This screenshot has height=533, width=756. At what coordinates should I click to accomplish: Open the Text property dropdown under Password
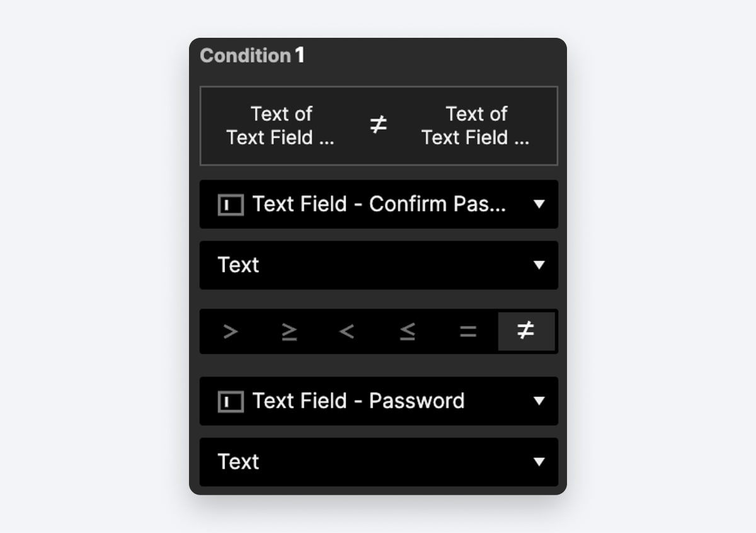pyautogui.click(x=378, y=461)
